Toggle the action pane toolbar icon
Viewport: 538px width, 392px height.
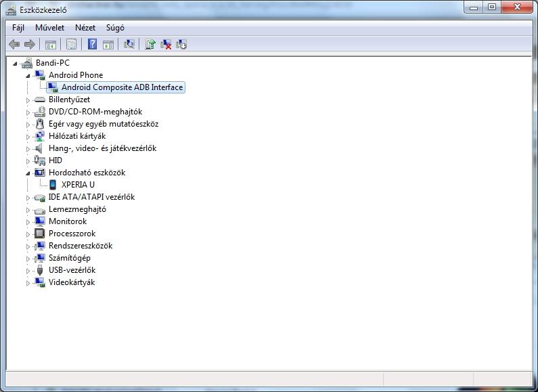(x=108, y=44)
